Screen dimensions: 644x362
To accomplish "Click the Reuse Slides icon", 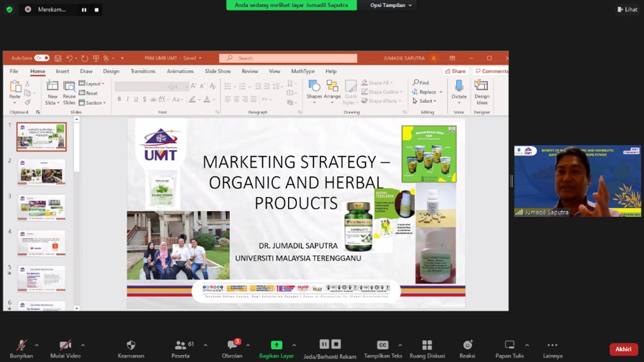I will point(69,86).
